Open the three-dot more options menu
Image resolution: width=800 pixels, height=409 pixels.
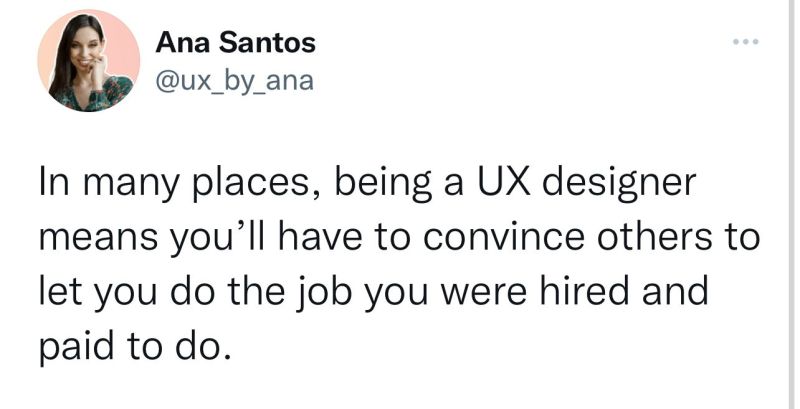[x=745, y=41]
